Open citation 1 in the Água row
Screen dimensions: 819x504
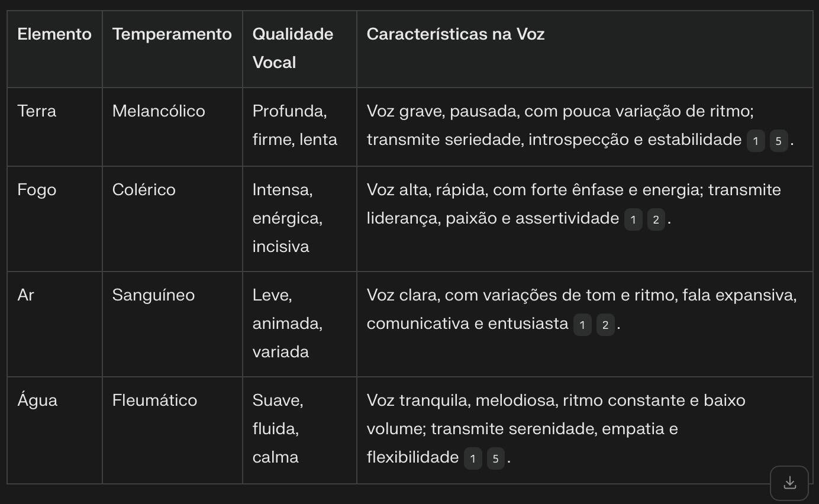coord(473,459)
